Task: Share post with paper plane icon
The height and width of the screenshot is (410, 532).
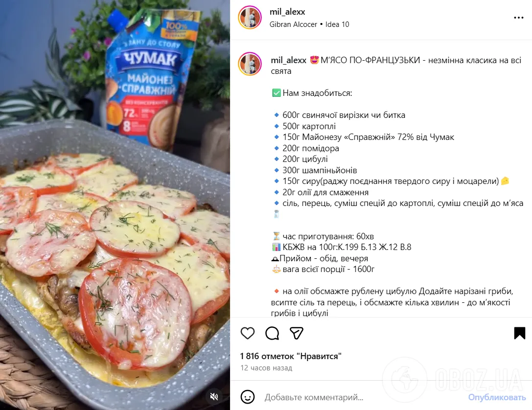Action: point(297,333)
